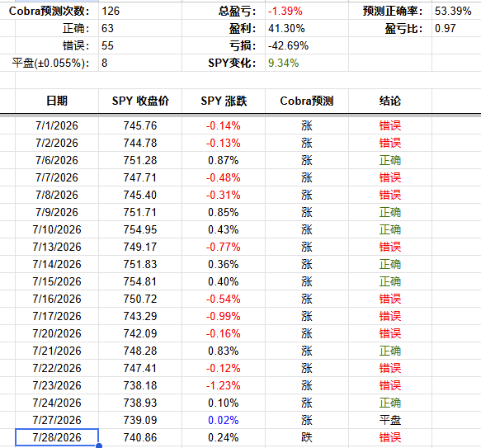Select the date cell 7/13/2026
Viewport: 481px width, 448px height.
57,247
